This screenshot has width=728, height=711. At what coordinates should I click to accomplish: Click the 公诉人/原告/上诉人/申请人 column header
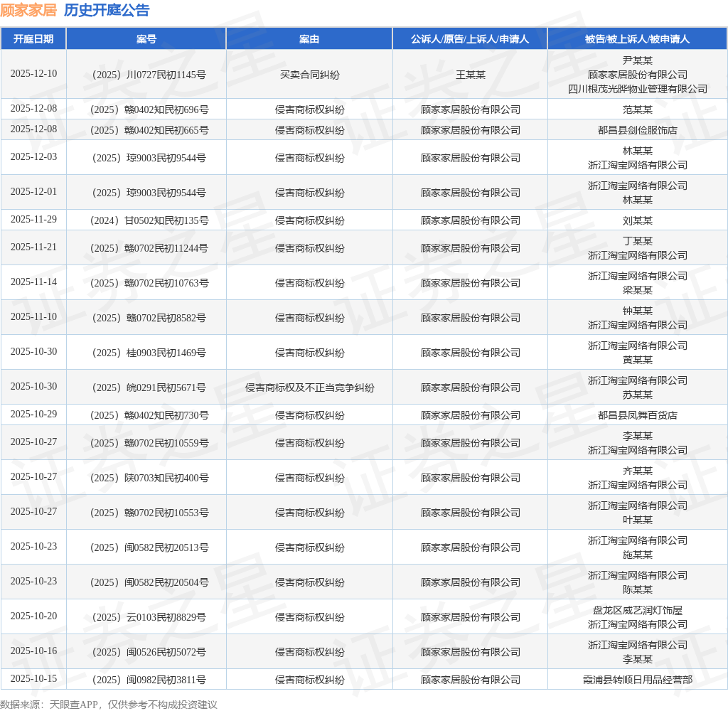click(x=470, y=39)
